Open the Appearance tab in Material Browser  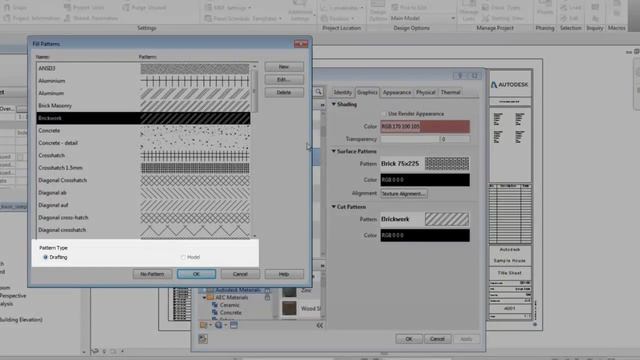397,92
